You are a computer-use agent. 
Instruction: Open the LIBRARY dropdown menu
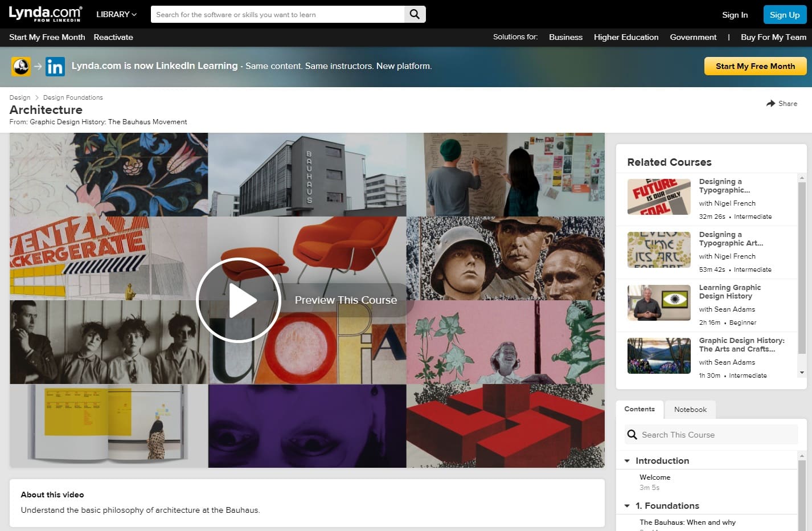coord(116,14)
